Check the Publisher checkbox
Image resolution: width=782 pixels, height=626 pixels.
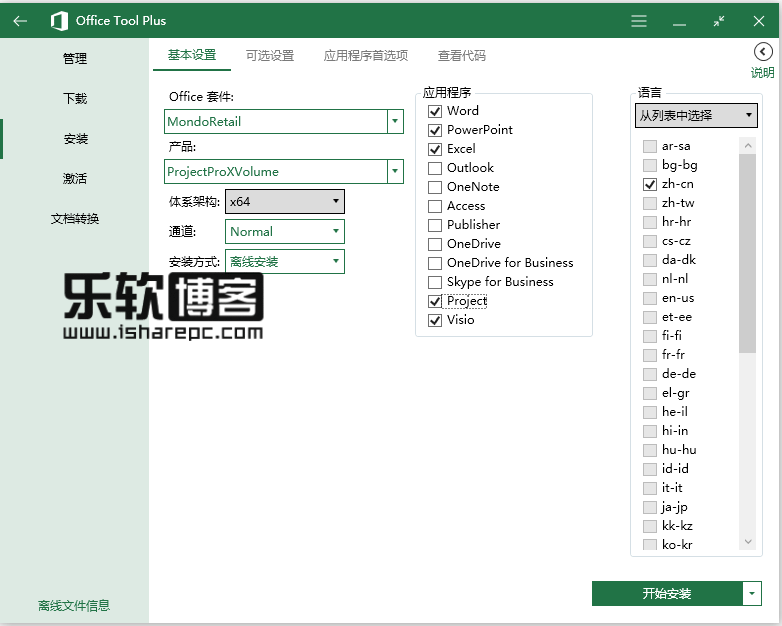coord(435,225)
